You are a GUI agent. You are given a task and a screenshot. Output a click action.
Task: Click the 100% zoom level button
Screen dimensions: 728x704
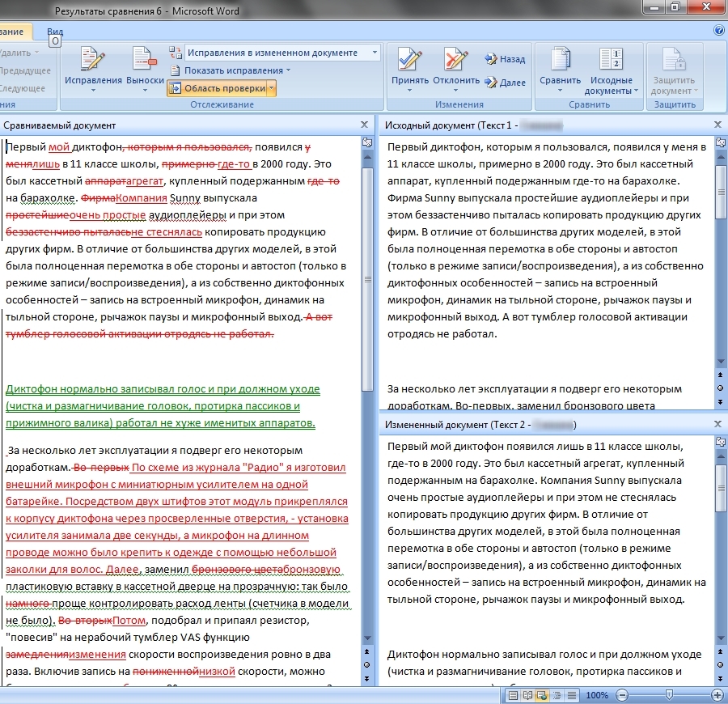(x=597, y=695)
